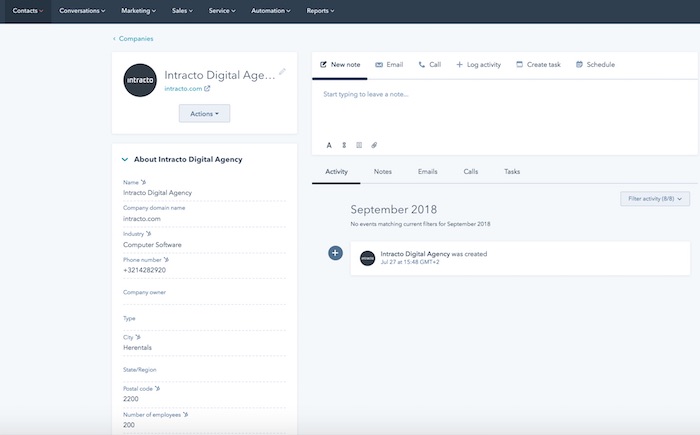The width and height of the screenshot is (700, 435).
Task: Click the Create task window icon
Action: tap(520, 65)
